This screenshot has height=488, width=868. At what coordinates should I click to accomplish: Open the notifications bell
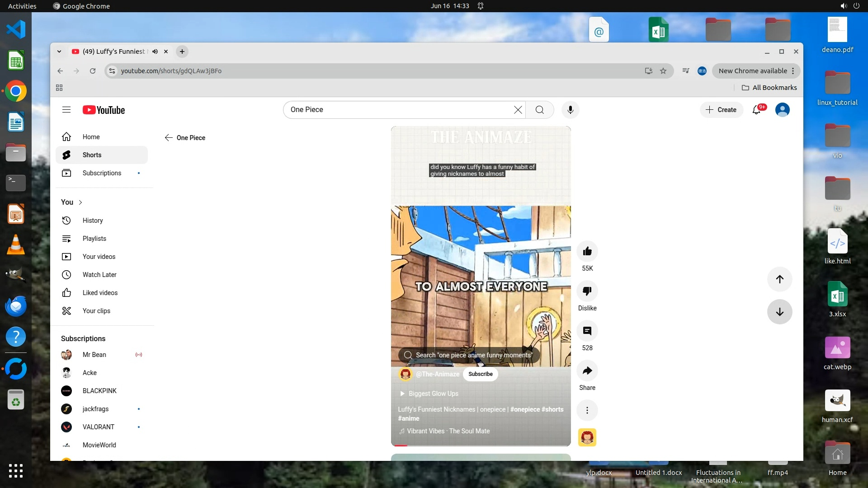click(756, 110)
